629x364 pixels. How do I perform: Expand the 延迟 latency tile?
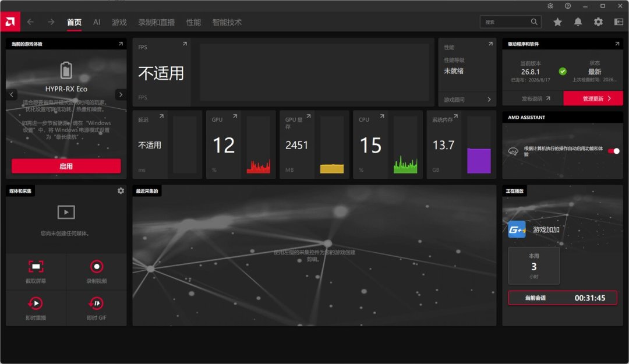click(161, 116)
